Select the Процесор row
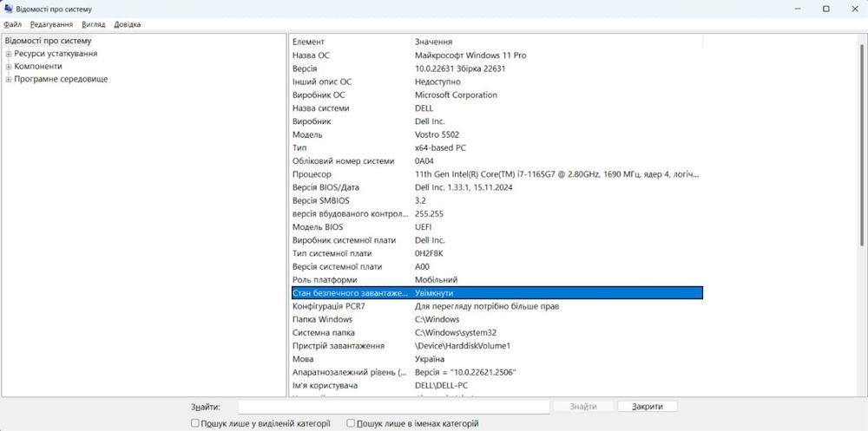 (497, 174)
